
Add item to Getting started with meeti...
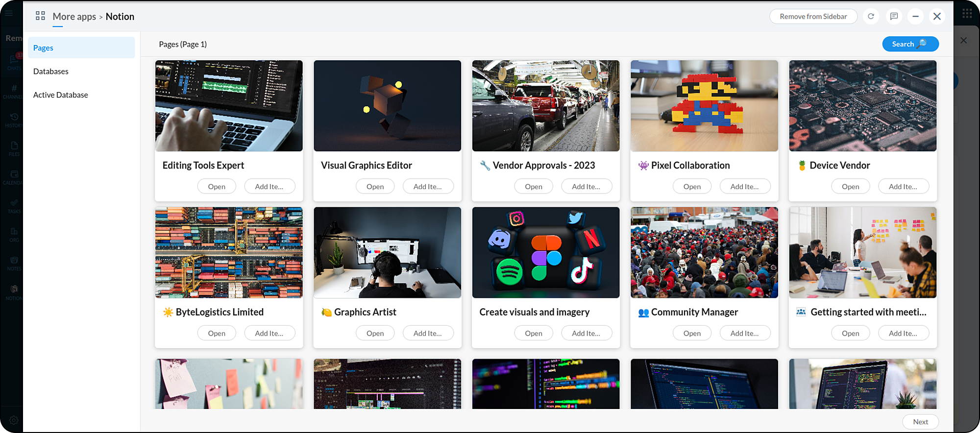point(903,333)
